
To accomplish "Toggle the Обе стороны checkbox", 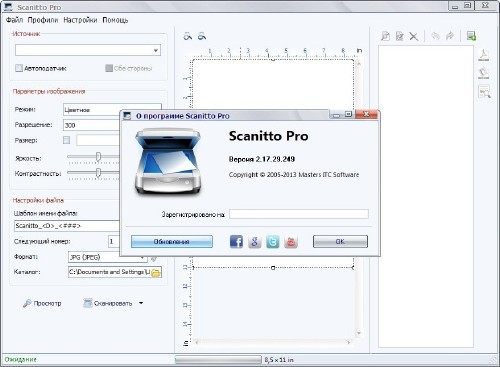I will click(109, 68).
